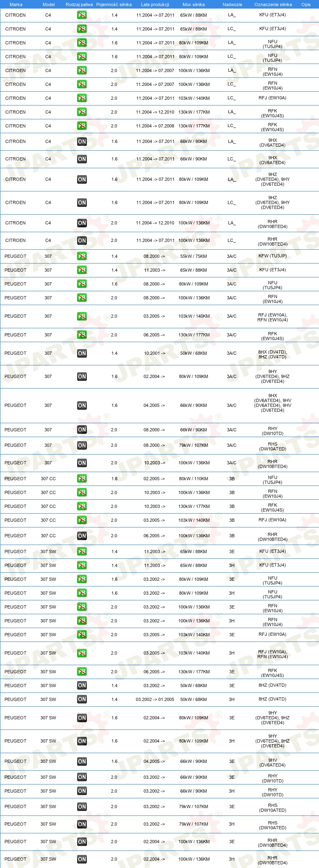
Task: Click ON icon in row dated 03.2002 -> 01.2005
Action: (82, 699)
